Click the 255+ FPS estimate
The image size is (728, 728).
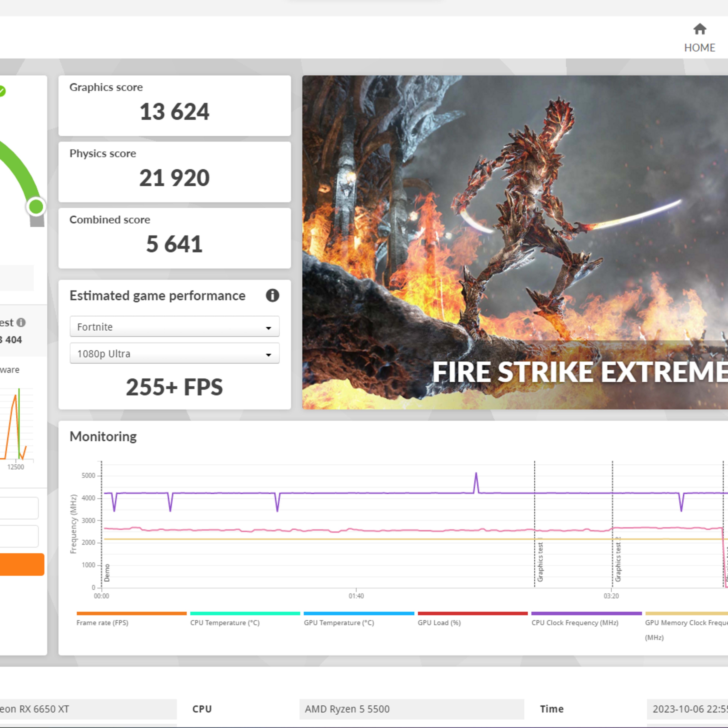point(174,387)
